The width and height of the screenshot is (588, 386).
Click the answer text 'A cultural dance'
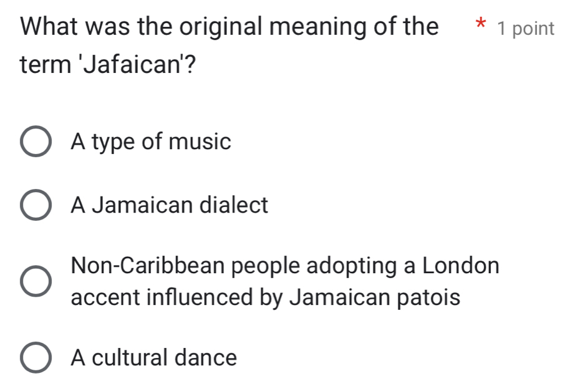click(x=154, y=358)
